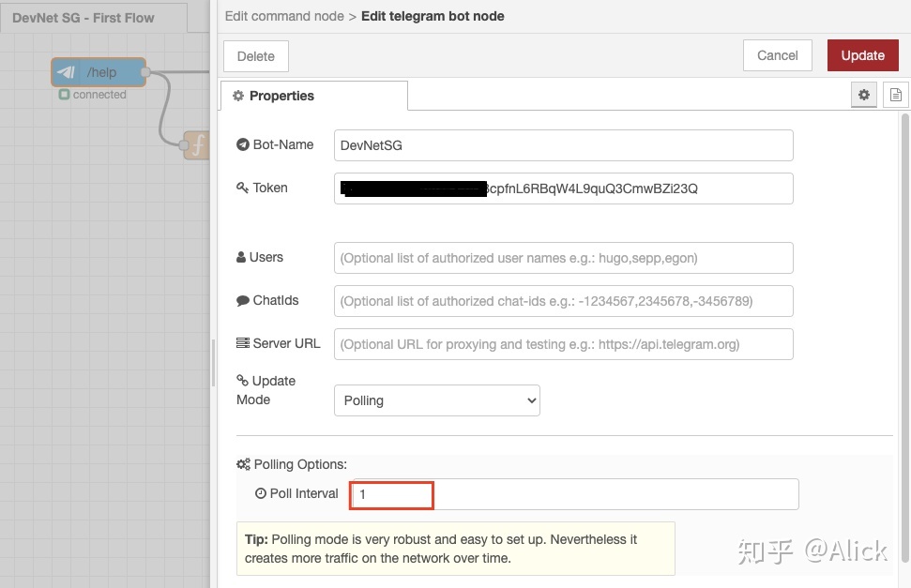
Task: Click the ChatIds input field
Action: pos(564,301)
